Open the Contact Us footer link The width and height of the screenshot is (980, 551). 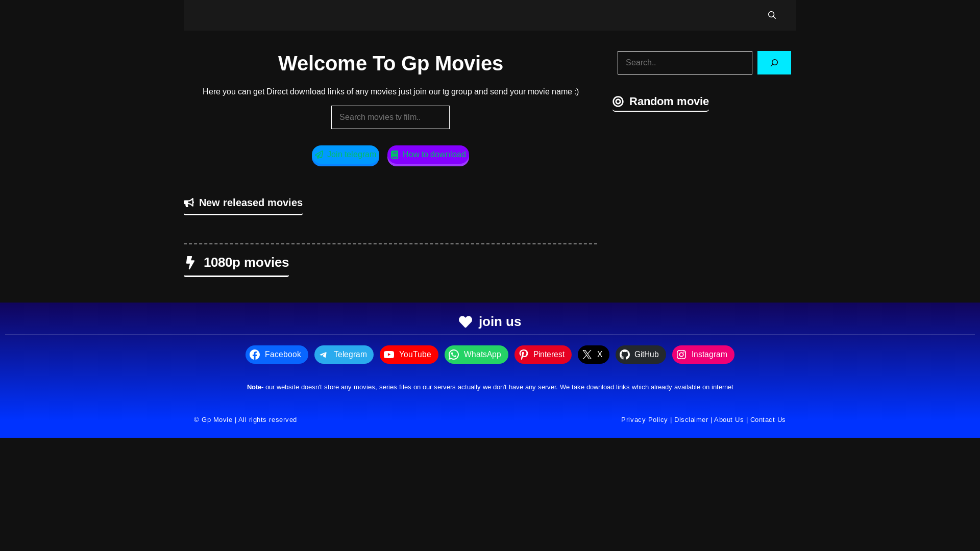(x=768, y=420)
